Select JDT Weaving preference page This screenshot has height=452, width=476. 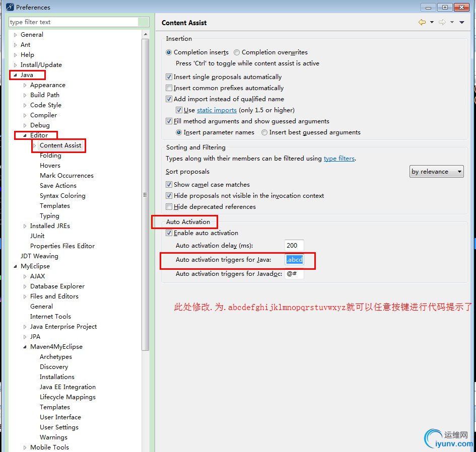click(39, 256)
